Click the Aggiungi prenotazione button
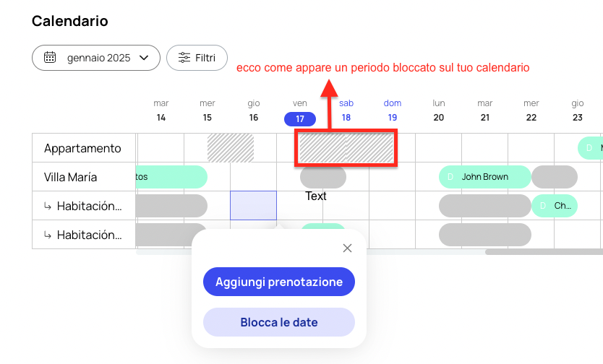The width and height of the screenshot is (603, 364). tap(279, 282)
